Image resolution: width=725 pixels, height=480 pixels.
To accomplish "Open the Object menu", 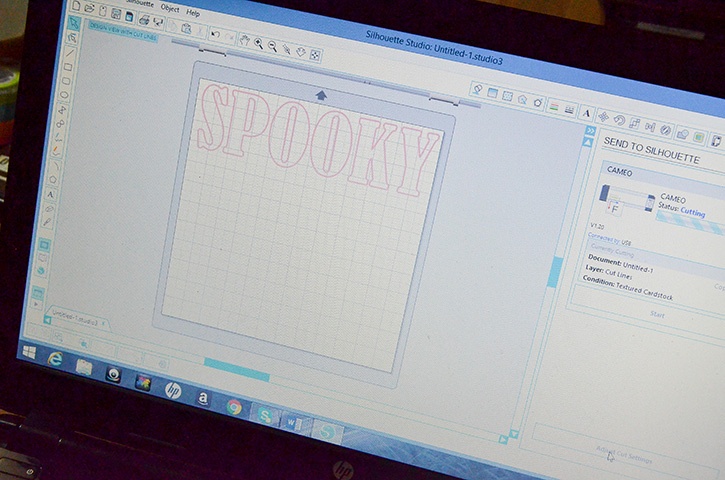I will point(170,8).
